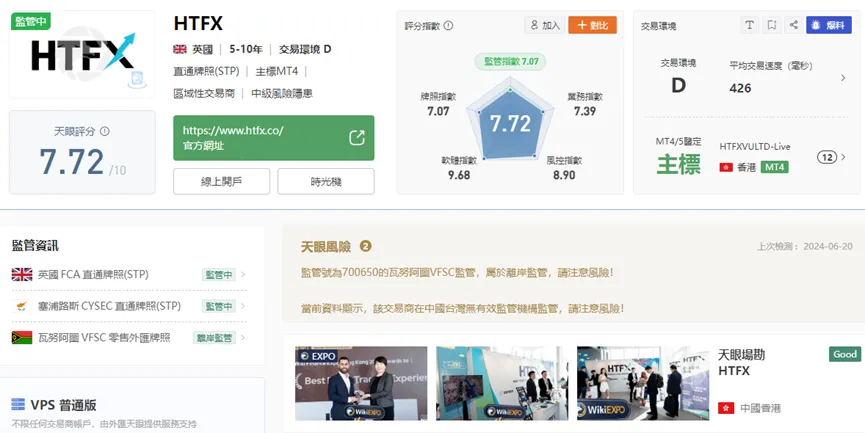Click the 中級風險隱患 tag

pos(282,93)
